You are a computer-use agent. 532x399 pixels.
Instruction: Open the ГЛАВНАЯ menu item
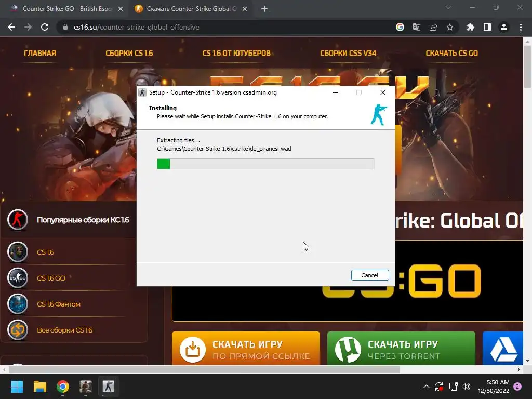tap(40, 54)
